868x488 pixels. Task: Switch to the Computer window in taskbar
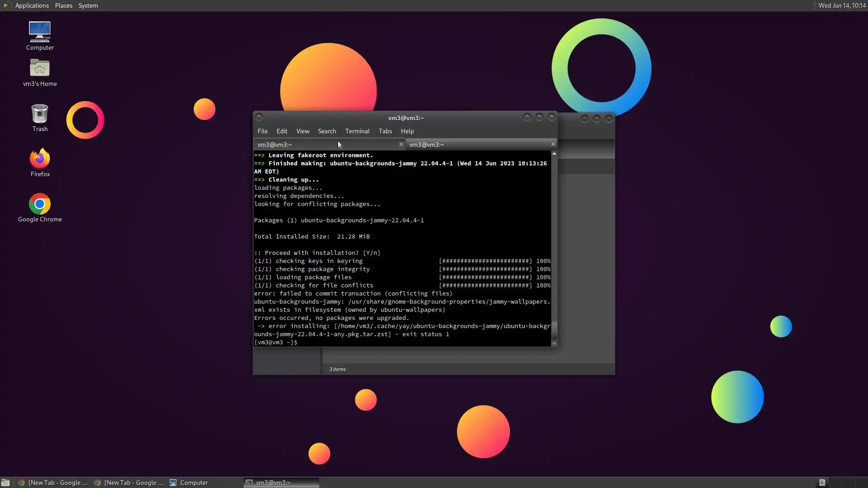(189, 483)
